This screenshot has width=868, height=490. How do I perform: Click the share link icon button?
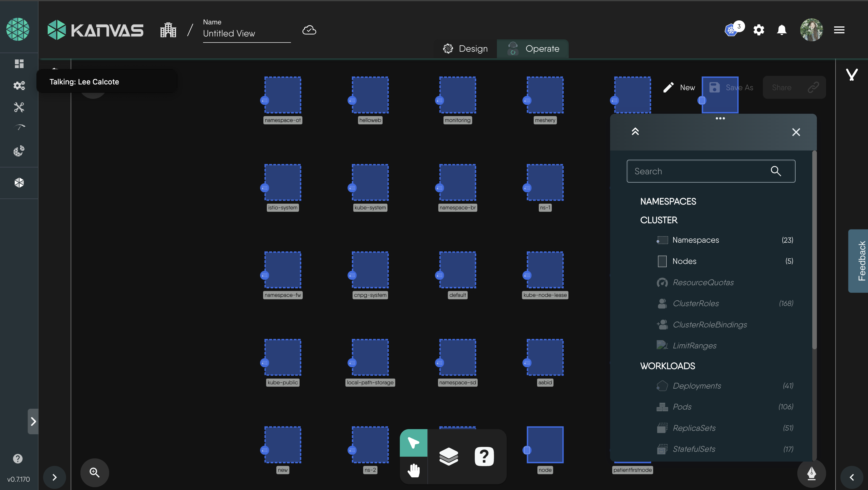tap(813, 87)
